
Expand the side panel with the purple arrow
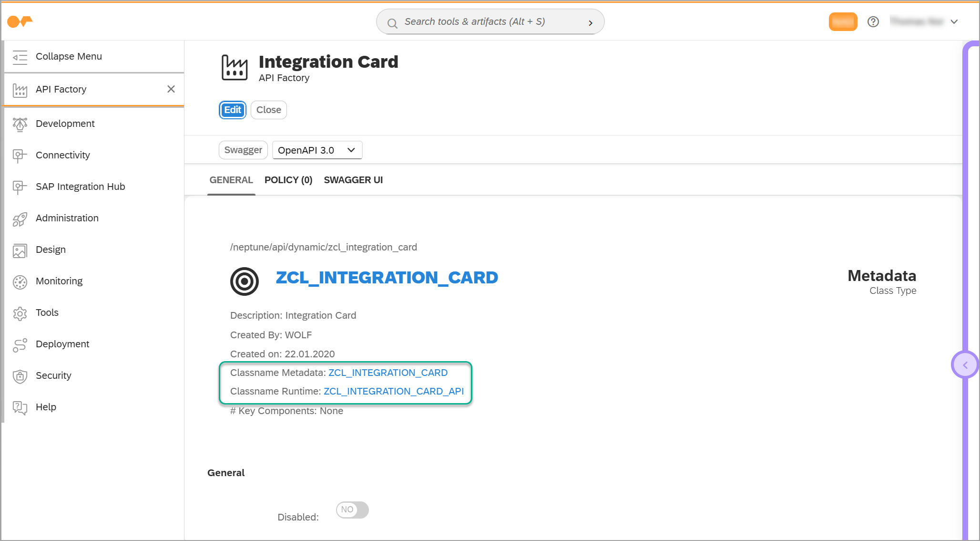tap(965, 365)
